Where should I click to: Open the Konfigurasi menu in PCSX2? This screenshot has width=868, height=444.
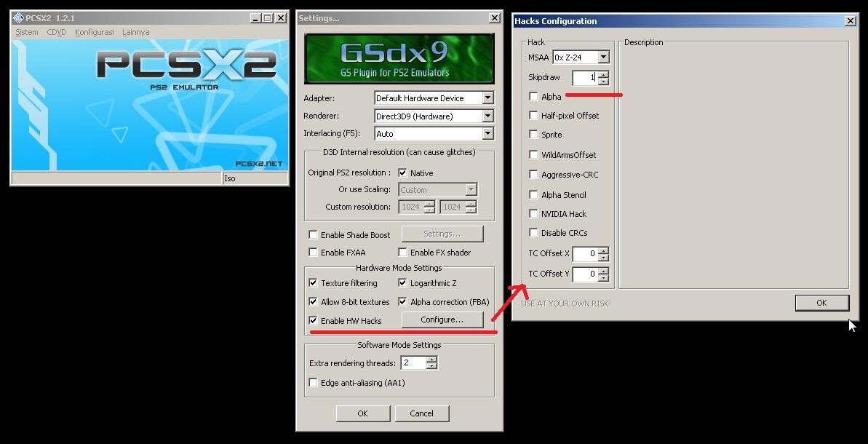click(x=94, y=32)
